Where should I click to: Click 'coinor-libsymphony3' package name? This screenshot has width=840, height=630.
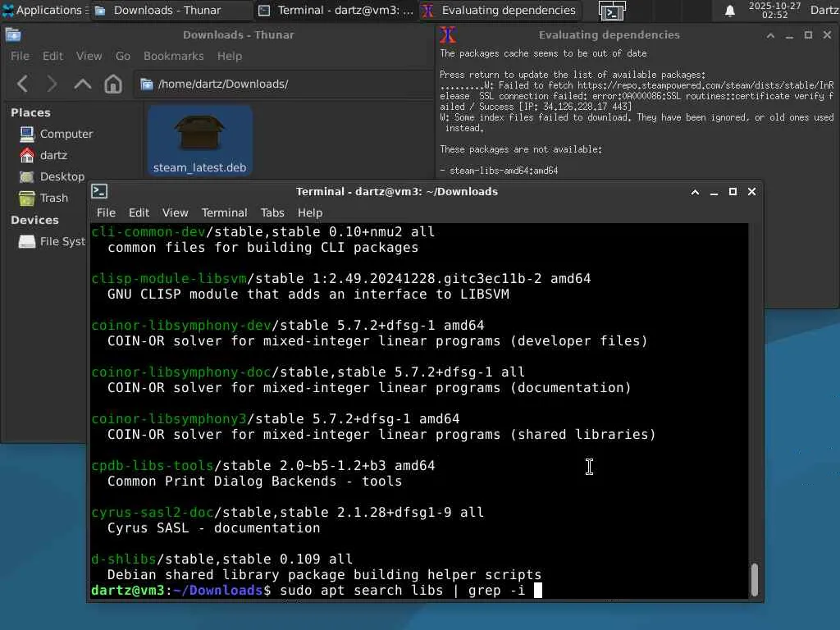click(x=169, y=418)
